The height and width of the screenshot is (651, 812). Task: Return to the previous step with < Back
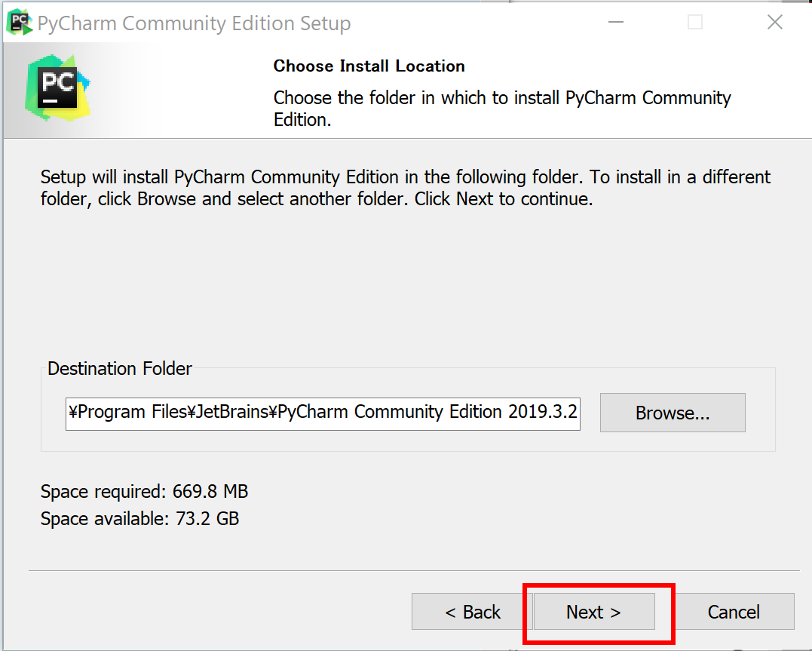[472, 612]
